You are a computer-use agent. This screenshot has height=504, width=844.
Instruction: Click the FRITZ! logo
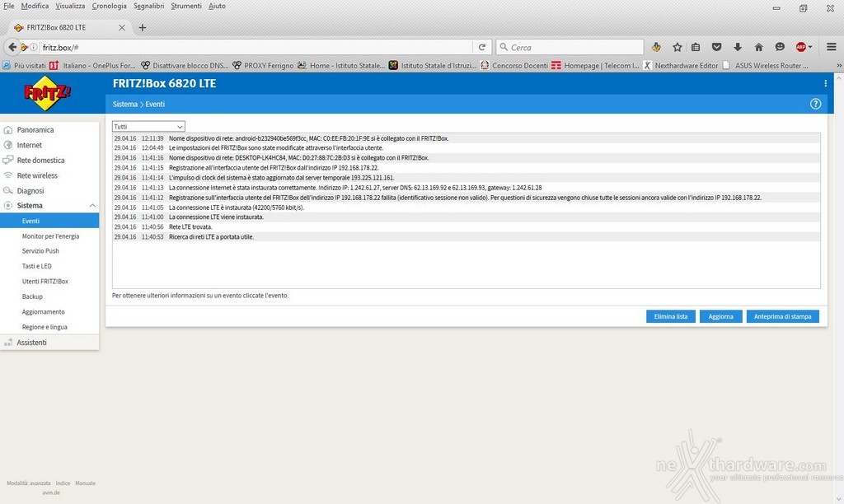point(47,93)
